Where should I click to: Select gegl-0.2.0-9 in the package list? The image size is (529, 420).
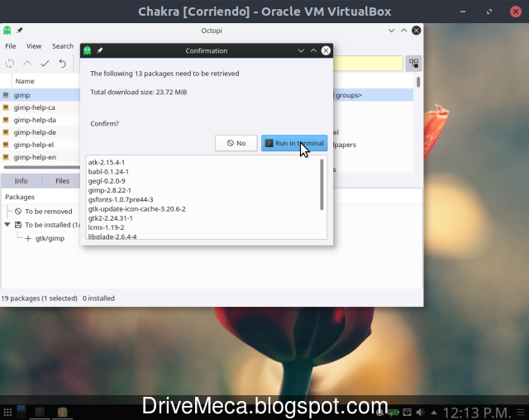pos(107,181)
